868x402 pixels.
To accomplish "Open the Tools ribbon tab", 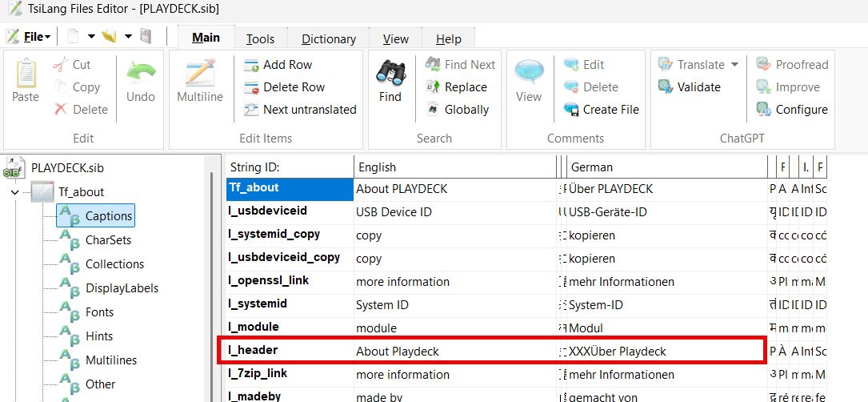I will 260,38.
